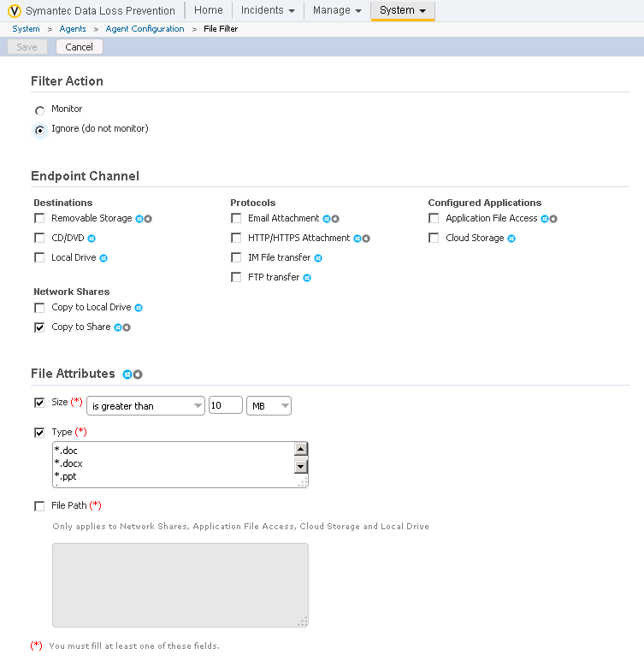Check the Application File Access checkbox
644x672 pixels.
coord(434,219)
